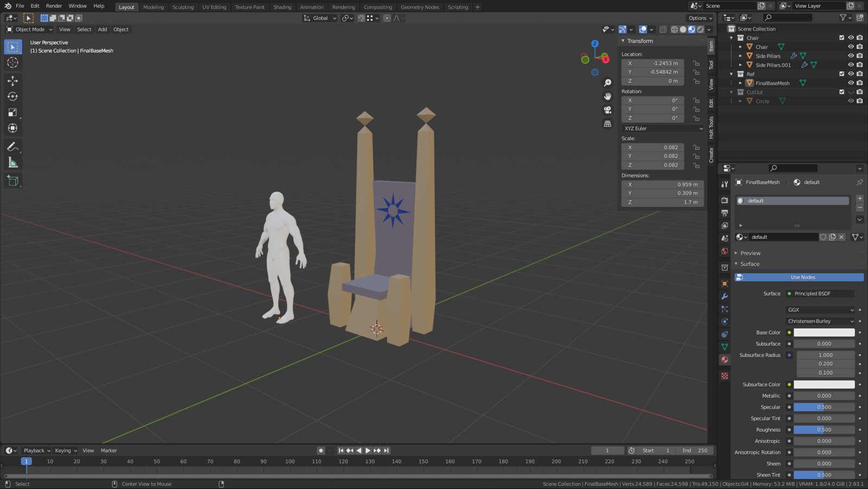Open the XYZ Euler rotation mode dropdown
The height and width of the screenshot is (489, 868).
662,129
